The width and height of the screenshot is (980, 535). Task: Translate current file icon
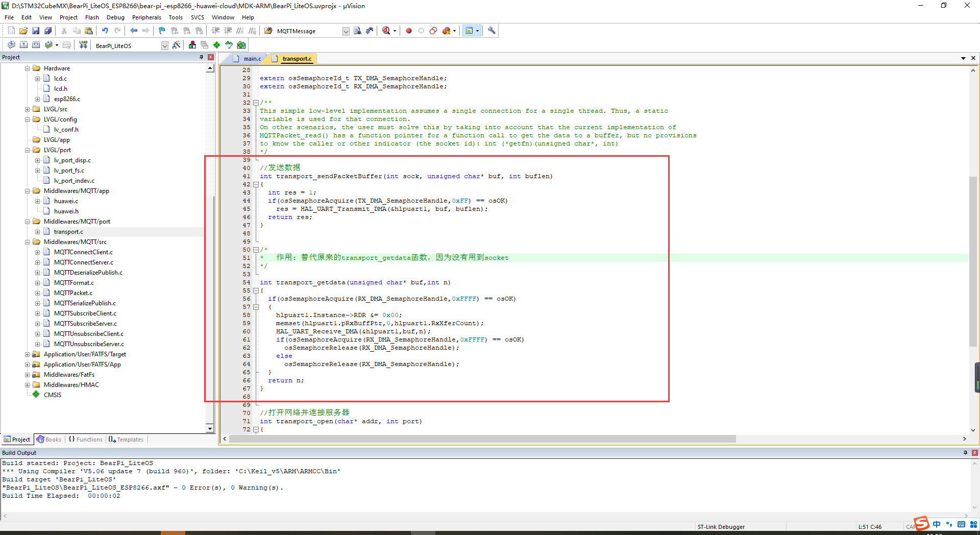click(11, 45)
